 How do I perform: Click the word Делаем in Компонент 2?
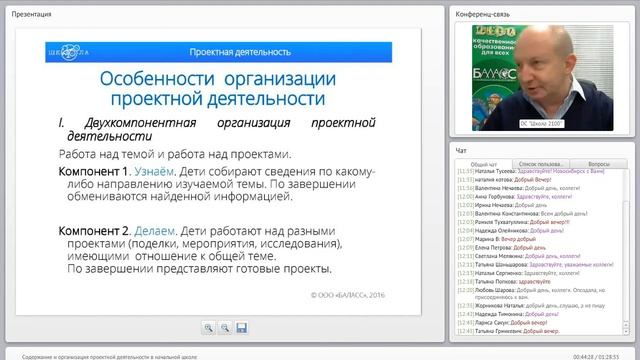(155, 231)
